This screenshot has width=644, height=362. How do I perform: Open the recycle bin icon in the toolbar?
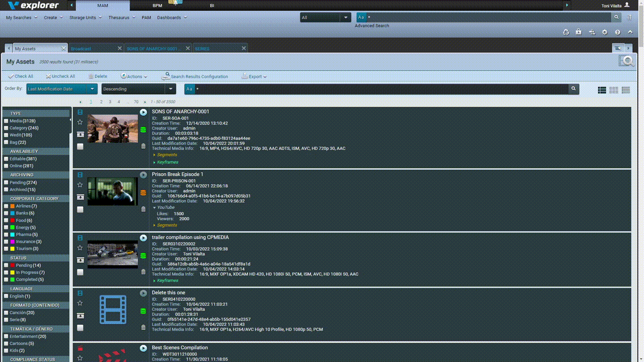[x=566, y=32]
